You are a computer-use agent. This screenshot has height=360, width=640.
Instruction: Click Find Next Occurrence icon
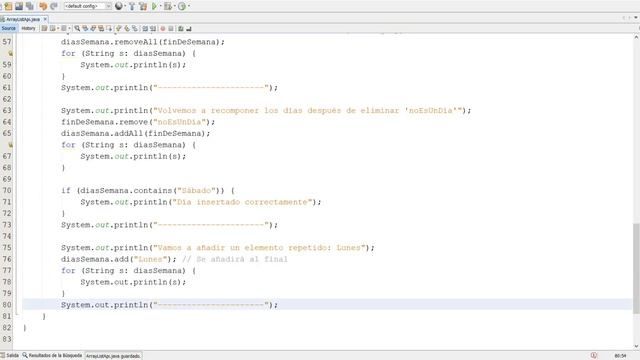tap(93, 28)
